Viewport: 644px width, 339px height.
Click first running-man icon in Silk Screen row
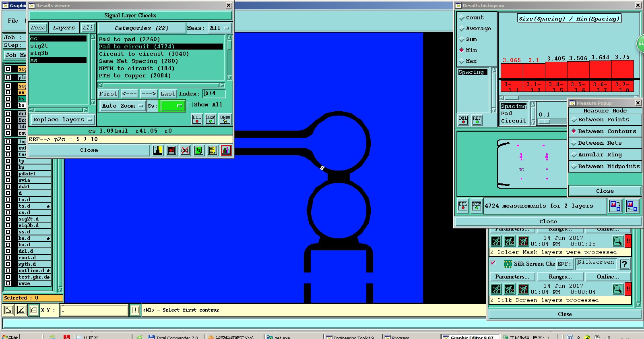pyautogui.click(x=496, y=289)
